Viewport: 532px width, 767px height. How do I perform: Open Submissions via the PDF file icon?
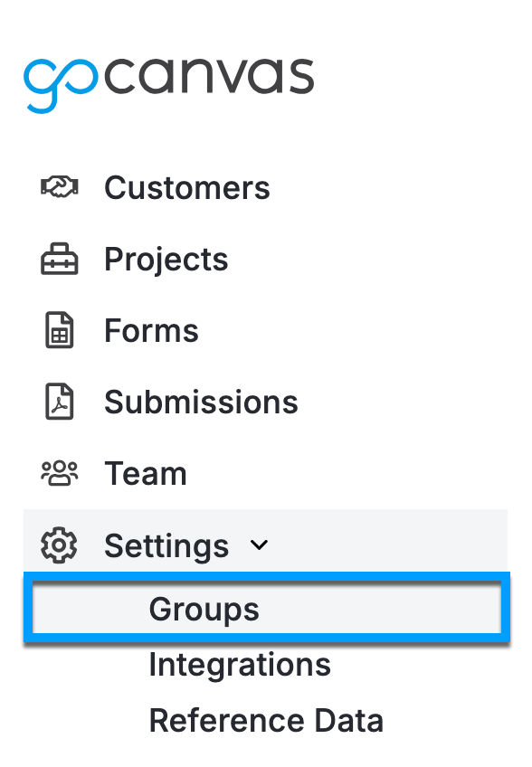[x=58, y=402]
